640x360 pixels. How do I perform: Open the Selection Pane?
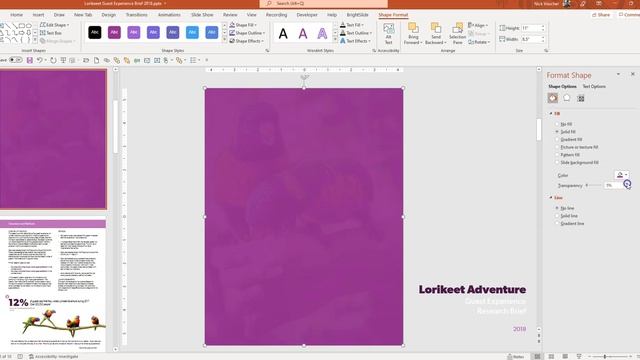458,33
